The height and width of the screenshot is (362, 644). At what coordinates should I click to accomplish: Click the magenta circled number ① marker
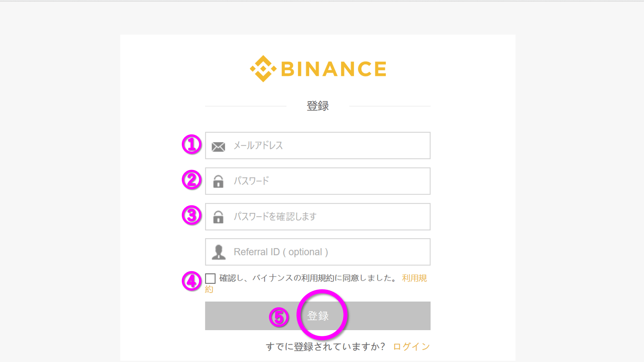click(x=192, y=144)
